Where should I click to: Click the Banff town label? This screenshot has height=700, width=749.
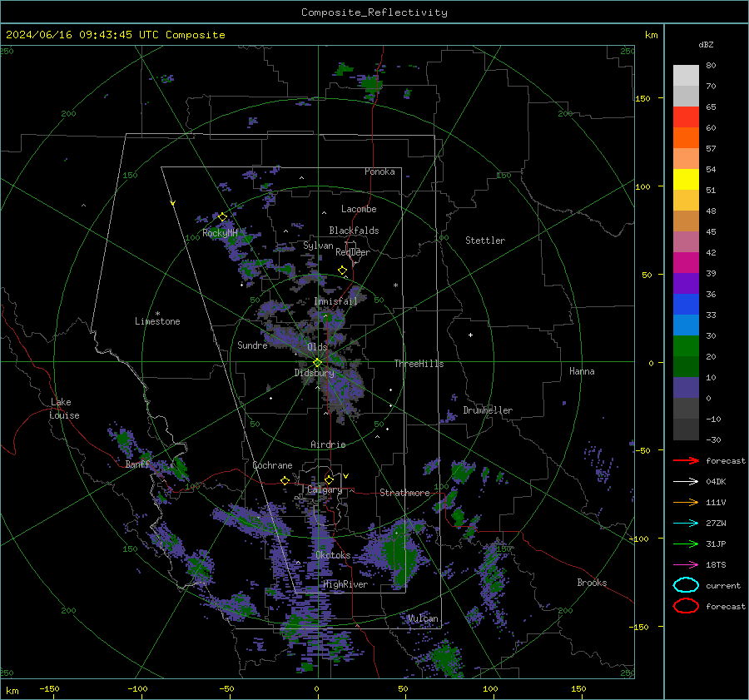(137, 464)
